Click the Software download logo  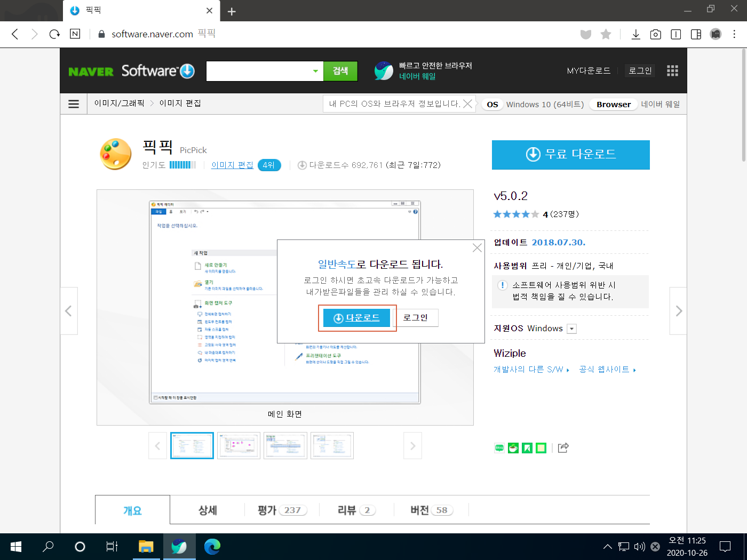[158, 71]
